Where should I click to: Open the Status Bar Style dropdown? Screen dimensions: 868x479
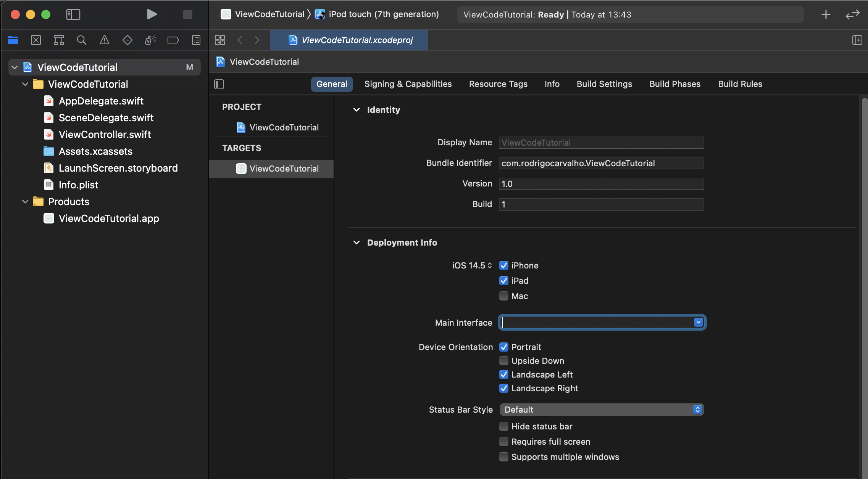coord(602,410)
